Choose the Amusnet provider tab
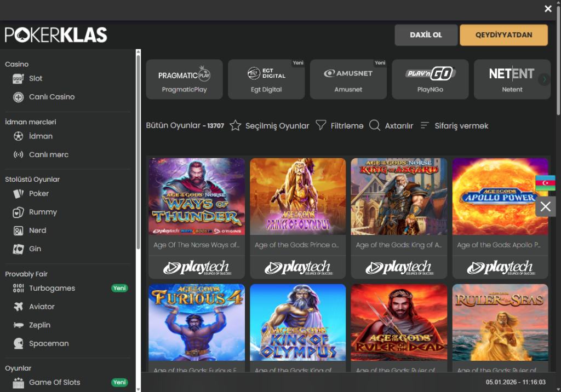561x392 pixels. click(x=348, y=79)
